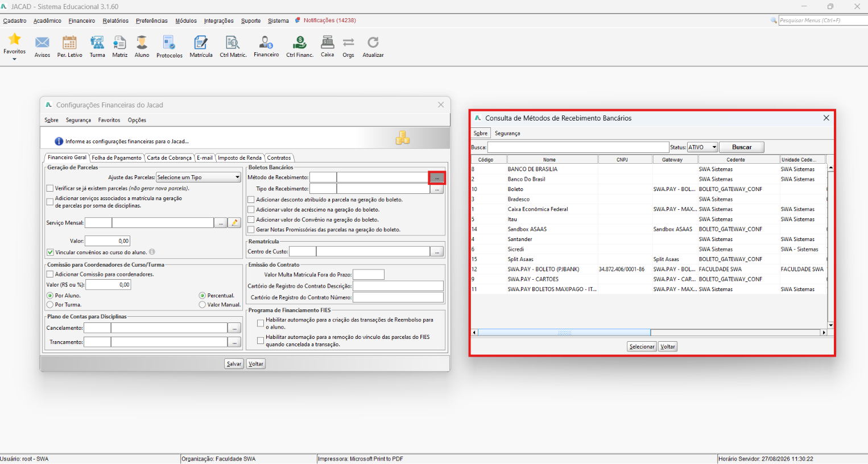Open the Relatórios menu
This screenshot has height=464, width=868.
(115, 20)
